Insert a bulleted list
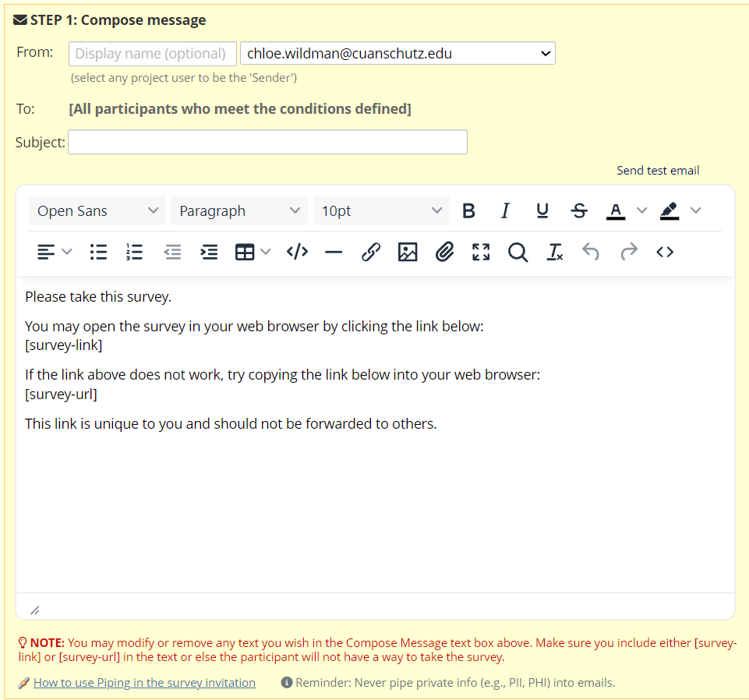Viewport: 749px width, 700px height. (97, 251)
